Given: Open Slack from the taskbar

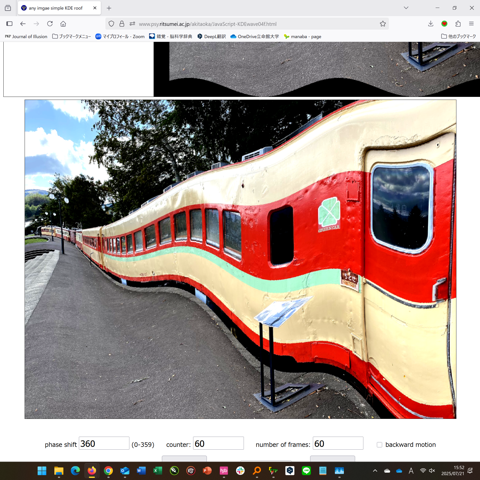Looking at the screenshot, I should 240,471.
